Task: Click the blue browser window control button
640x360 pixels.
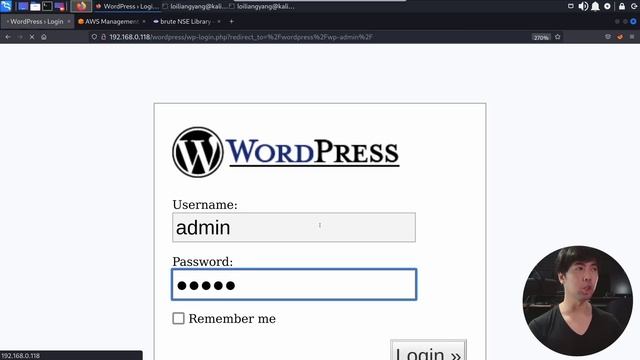Action: click(x=633, y=21)
